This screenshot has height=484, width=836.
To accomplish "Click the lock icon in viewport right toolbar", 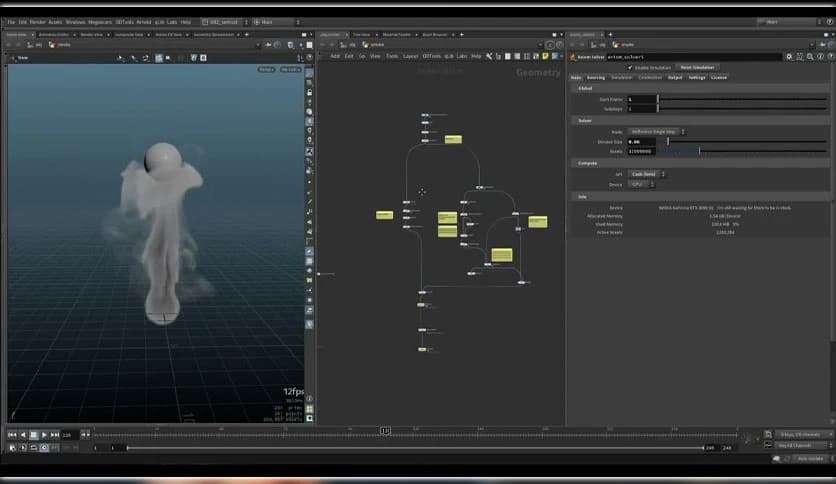I will tap(310, 92).
